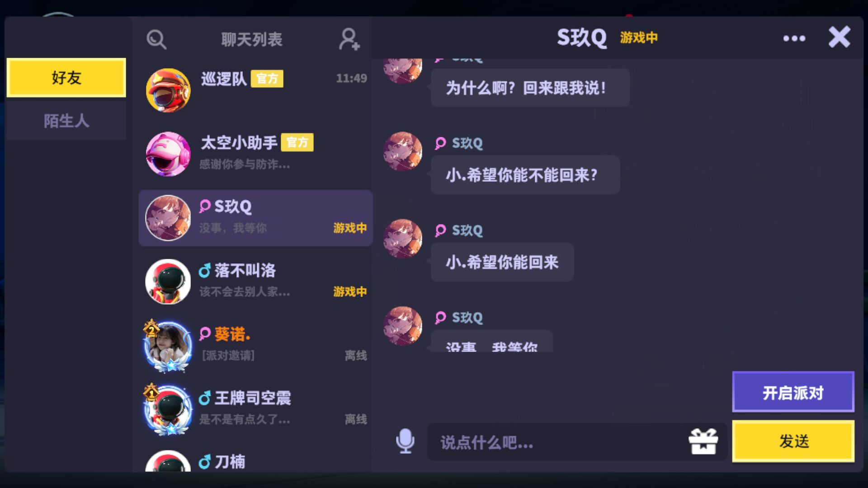Open the three-dot more options menu
The height and width of the screenshot is (488, 868).
(x=794, y=38)
